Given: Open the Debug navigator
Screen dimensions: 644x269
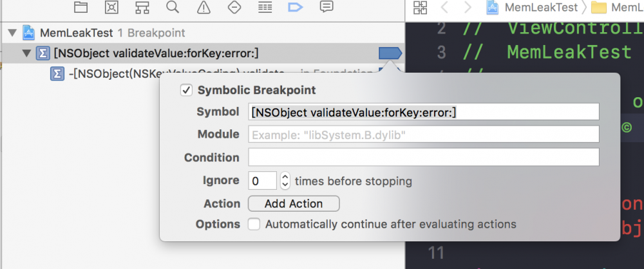Looking at the screenshot, I should click(265, 7).
